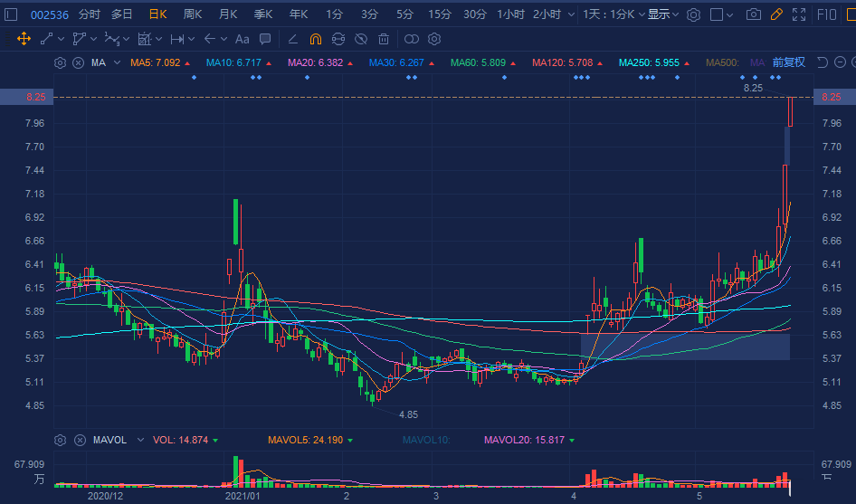Image resolution: width=856 pixels, height=504 pixels.
Task: Expand the MA indicator dropdown
Action: [x=117, y=62]
